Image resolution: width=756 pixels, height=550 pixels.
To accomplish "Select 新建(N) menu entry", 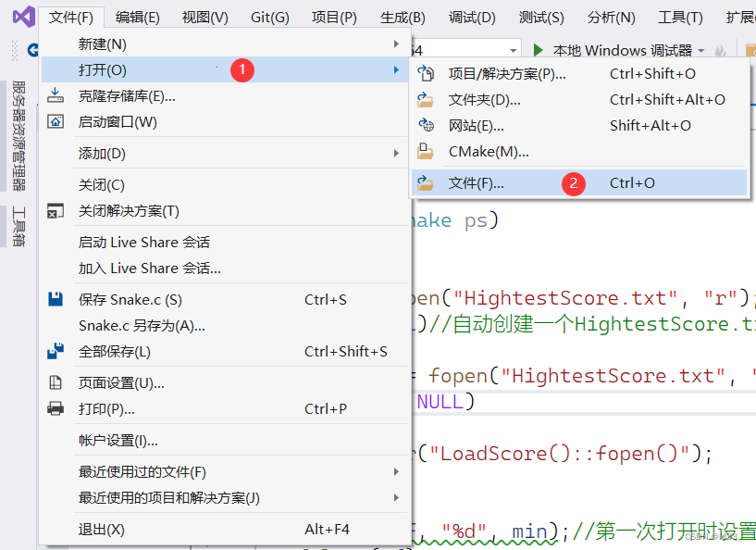I will tap(225, 44).
